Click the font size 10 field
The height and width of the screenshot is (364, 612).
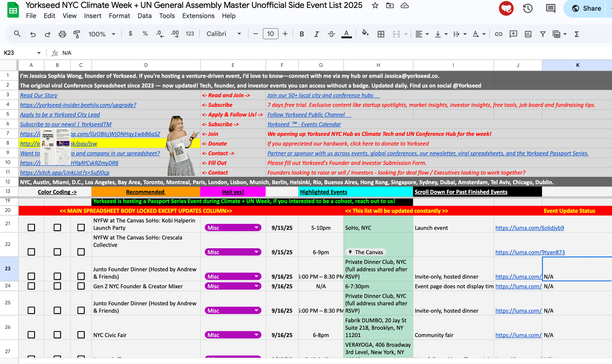270,34
